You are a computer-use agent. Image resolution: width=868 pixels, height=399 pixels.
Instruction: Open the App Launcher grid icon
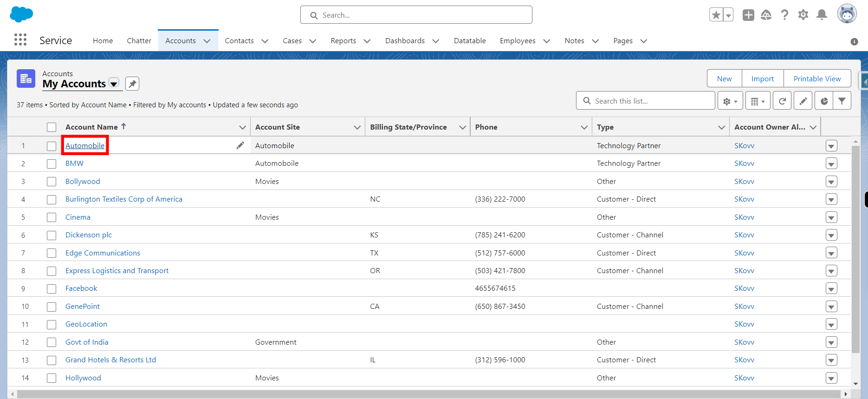pos(20,40)
